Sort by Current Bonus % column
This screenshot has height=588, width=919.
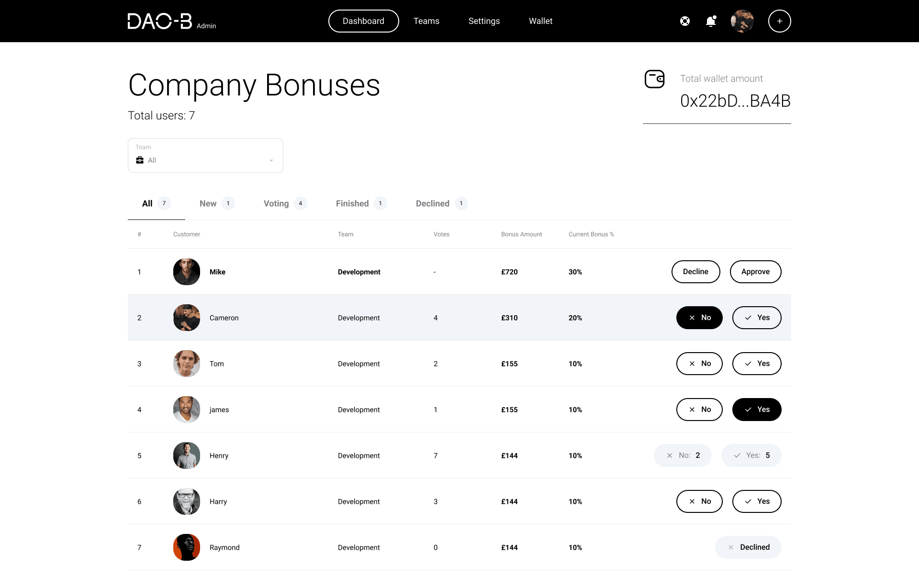(x=591, y=234)
